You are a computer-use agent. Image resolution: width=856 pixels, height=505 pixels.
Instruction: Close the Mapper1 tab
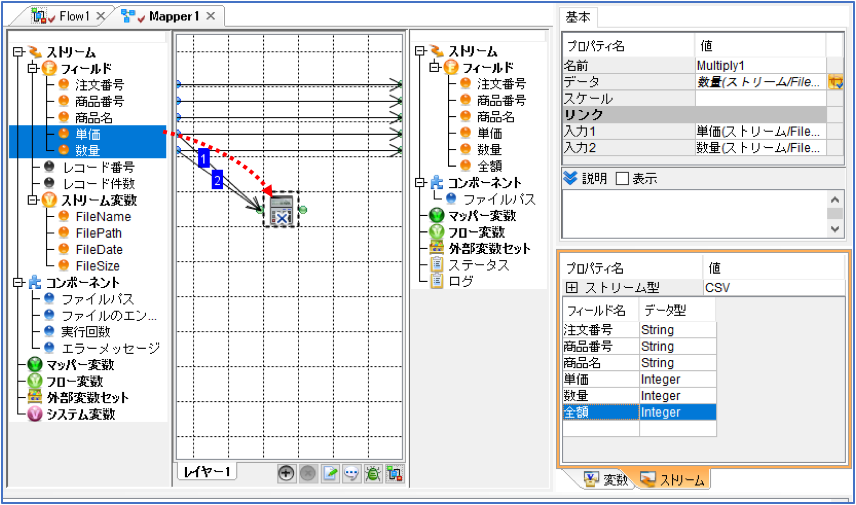click(211, 16)
